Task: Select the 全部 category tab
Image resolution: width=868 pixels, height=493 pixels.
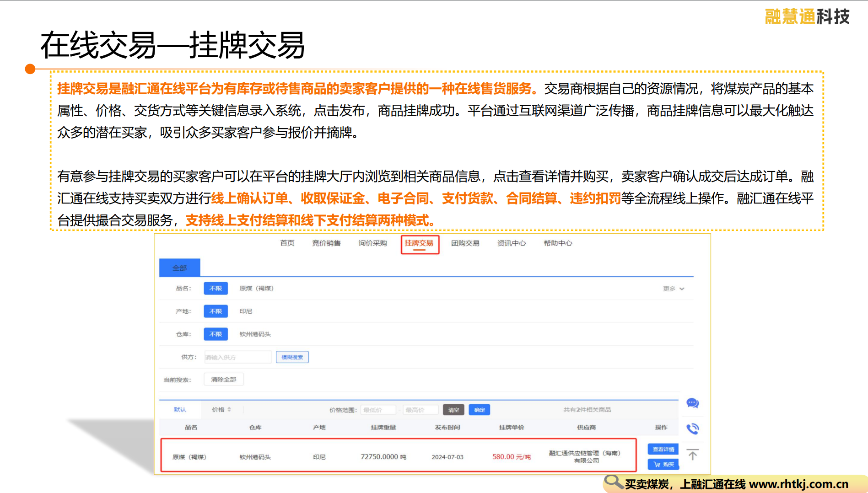Action: click(179, 268)
